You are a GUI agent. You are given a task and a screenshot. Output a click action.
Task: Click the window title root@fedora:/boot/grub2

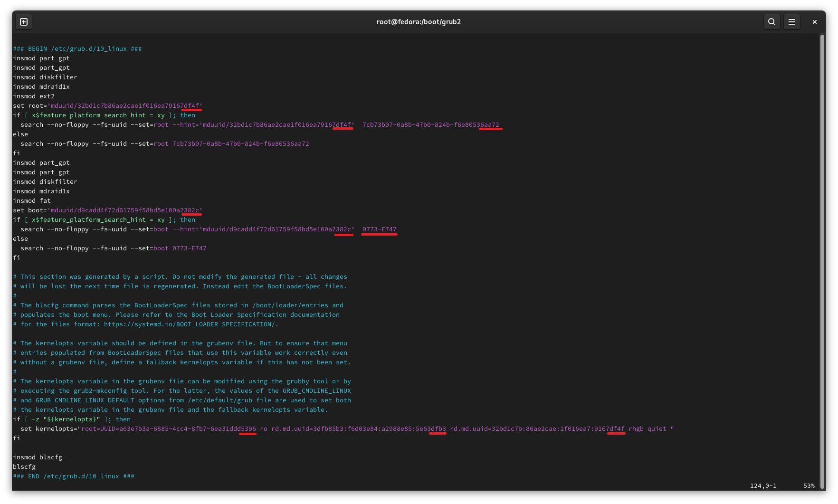tap(419, 22)
